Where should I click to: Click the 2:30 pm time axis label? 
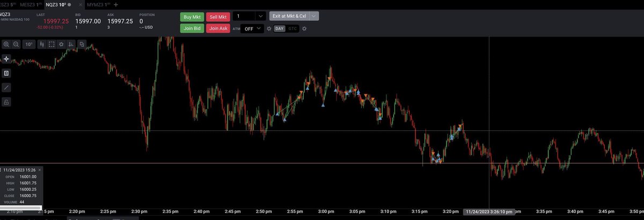[x=141, y=212]
